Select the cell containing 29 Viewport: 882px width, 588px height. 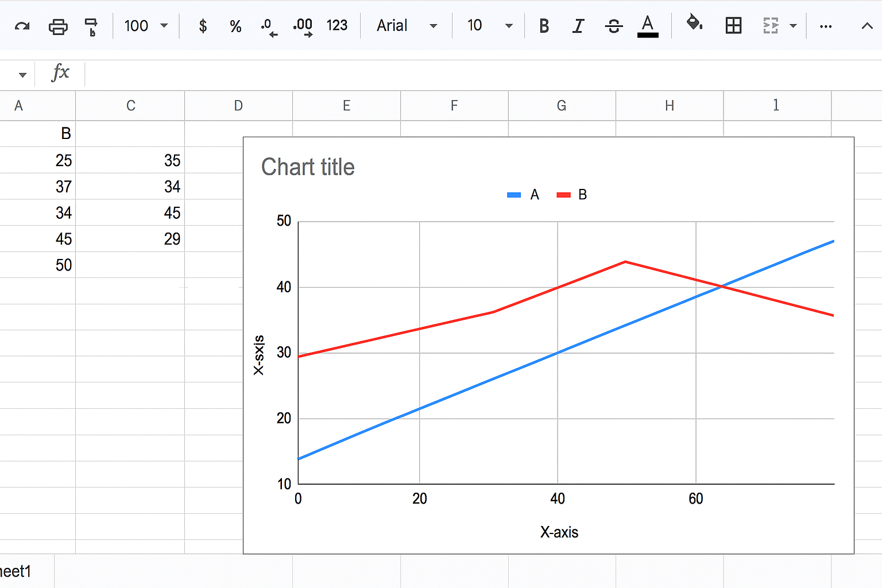click(130, 239)
